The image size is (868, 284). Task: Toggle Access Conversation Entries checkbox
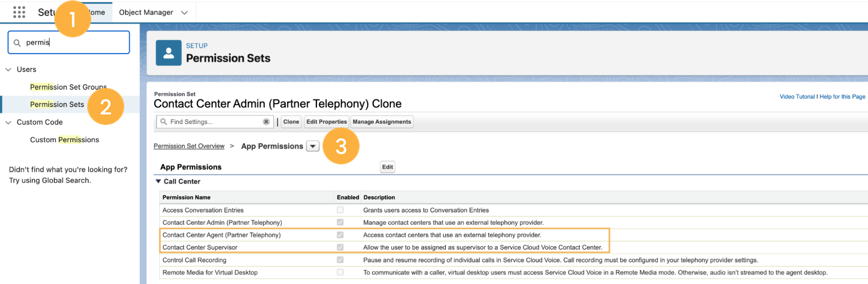[340, 210]
